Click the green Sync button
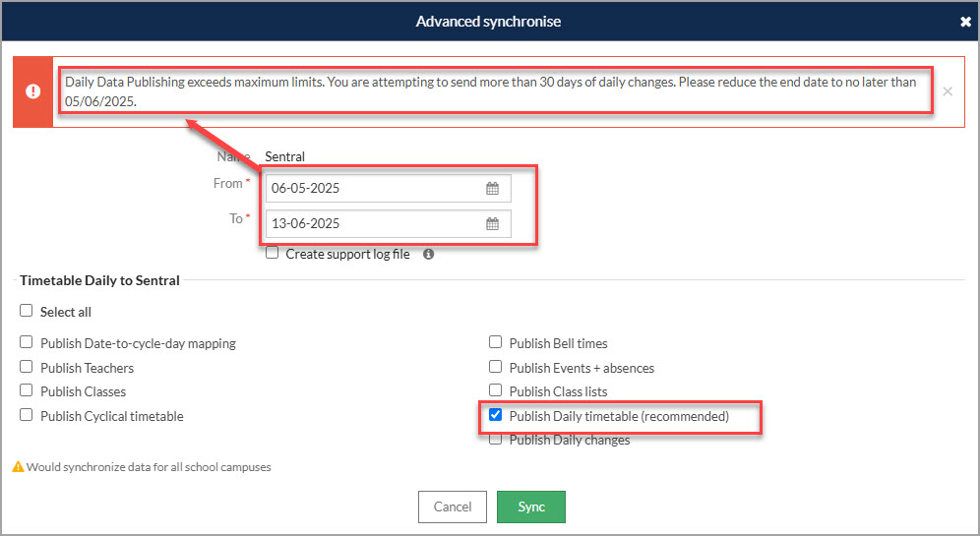The height and width of the screenshot is (536, 980). (x=531, y=506)
